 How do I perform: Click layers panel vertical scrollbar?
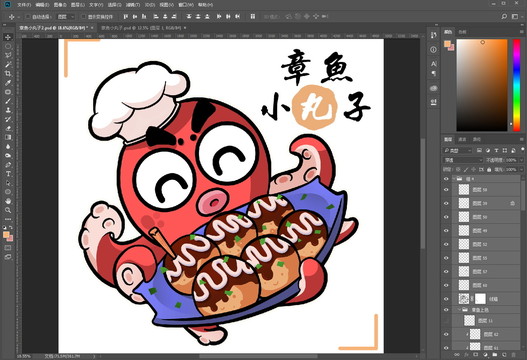(523, 196)
